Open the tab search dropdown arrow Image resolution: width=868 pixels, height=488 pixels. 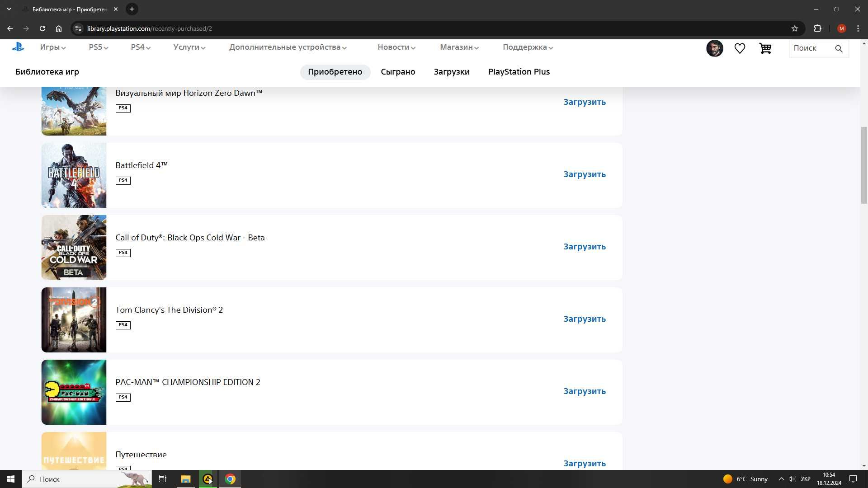tap(9, 9)
